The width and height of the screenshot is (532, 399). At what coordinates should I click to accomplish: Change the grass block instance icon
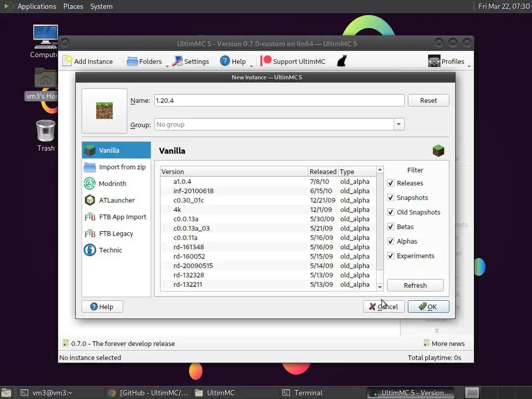click(104, 111)
